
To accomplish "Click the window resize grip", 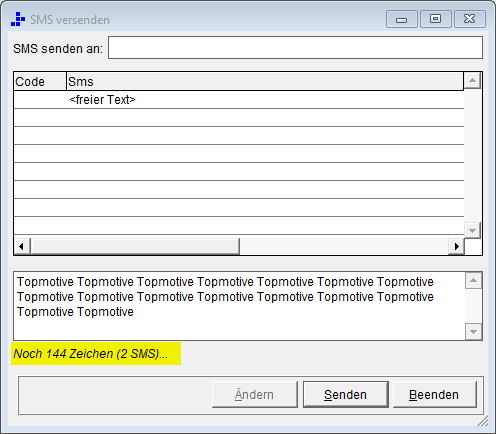I will [x=483, y=421].
